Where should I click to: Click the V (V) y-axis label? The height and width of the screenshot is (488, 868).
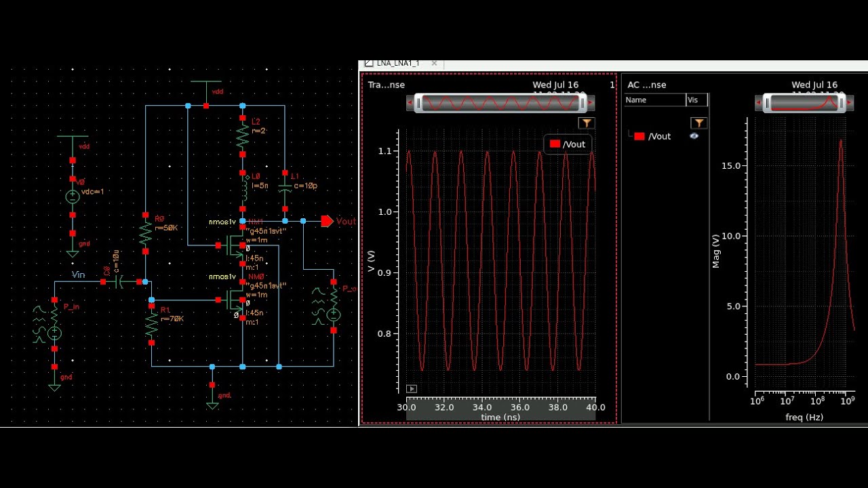(370, 262)
